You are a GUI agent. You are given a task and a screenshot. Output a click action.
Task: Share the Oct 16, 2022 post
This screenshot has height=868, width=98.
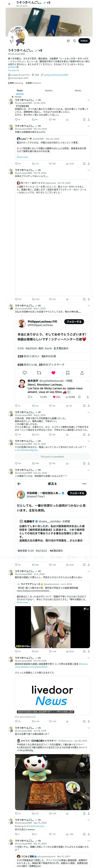[x=89, y=299]
